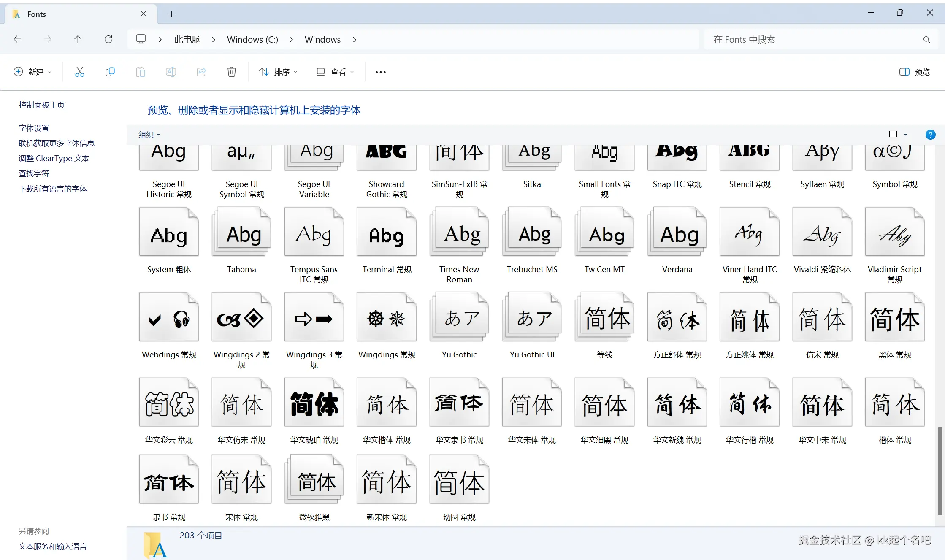Click the Cut scissors icon in toolbar
945x560 pixels.
pyautogui.click(x=79, y=72)
